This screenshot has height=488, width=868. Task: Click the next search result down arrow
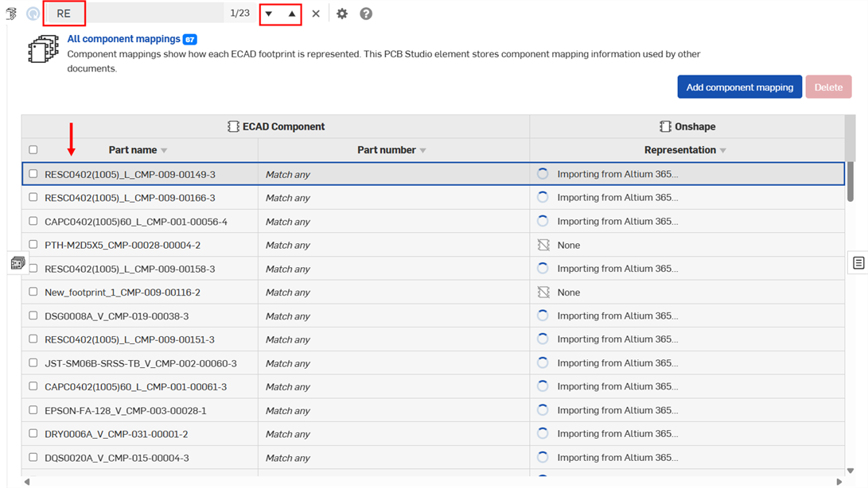coord(269,14)
